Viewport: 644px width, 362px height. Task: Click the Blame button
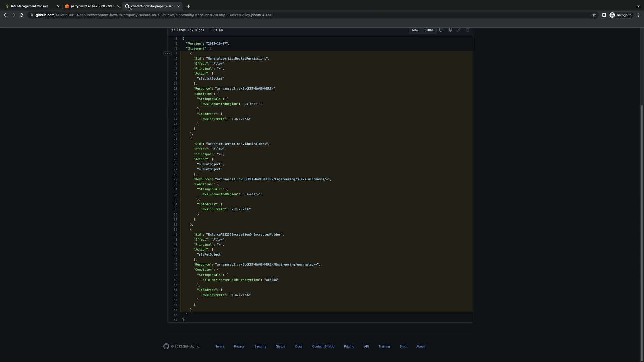[x=429, y=30]
